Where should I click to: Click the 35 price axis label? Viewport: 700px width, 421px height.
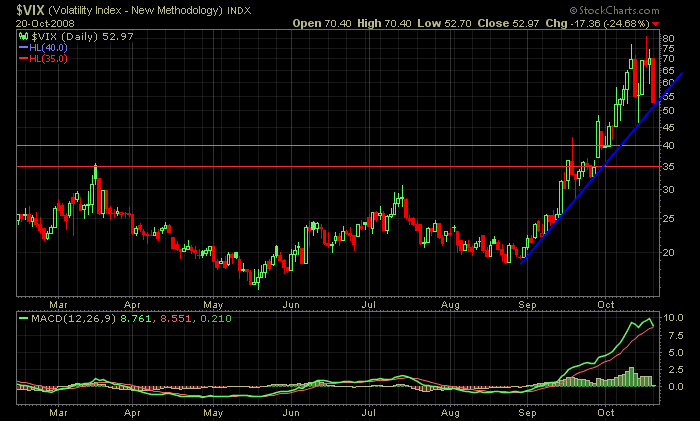pyautogui.click(x=668, y=167)
